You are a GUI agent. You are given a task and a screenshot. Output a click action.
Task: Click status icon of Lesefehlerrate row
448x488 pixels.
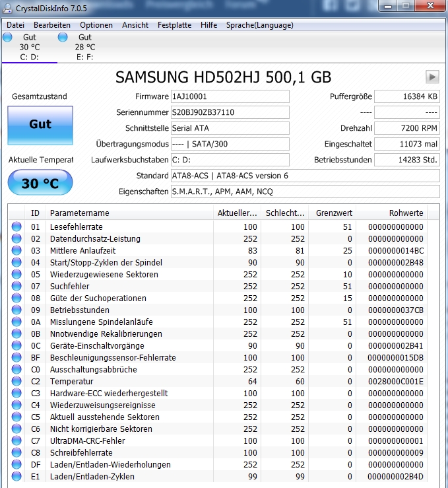tap(16, 227)
